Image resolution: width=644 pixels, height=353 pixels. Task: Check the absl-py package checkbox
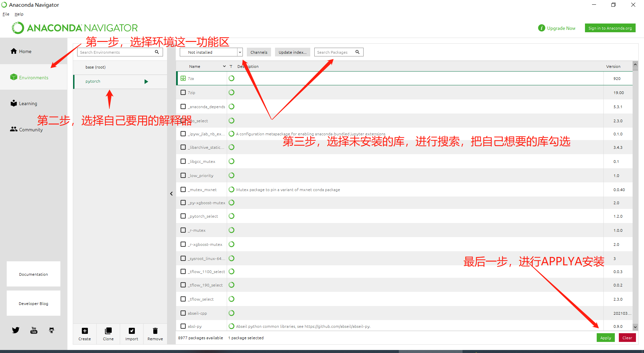click(183, 326)
